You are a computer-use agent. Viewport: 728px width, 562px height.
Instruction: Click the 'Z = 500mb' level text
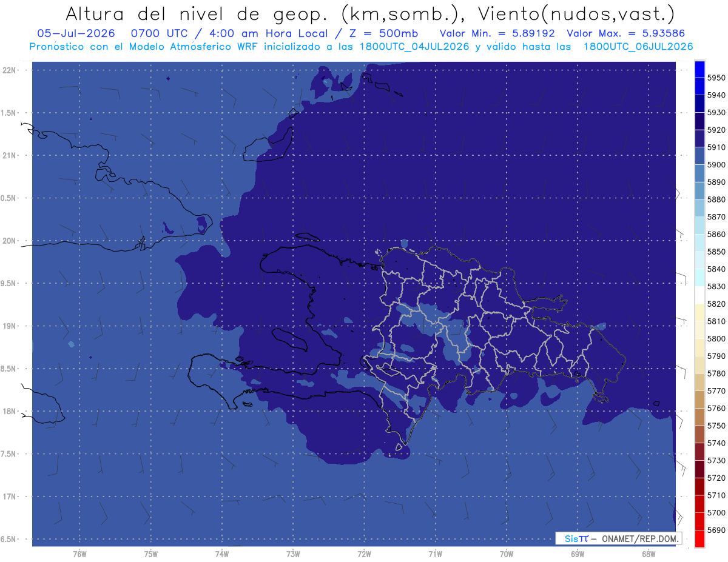(x=383, y=33)
